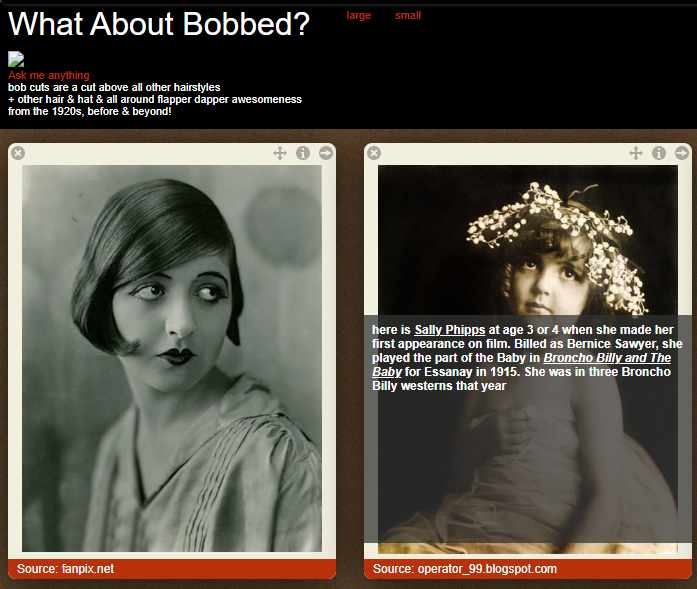This screenshot has width=697, height=589.
Task: Click the move icon on left post
Action: pyautogui.click(x=280, y=153)
